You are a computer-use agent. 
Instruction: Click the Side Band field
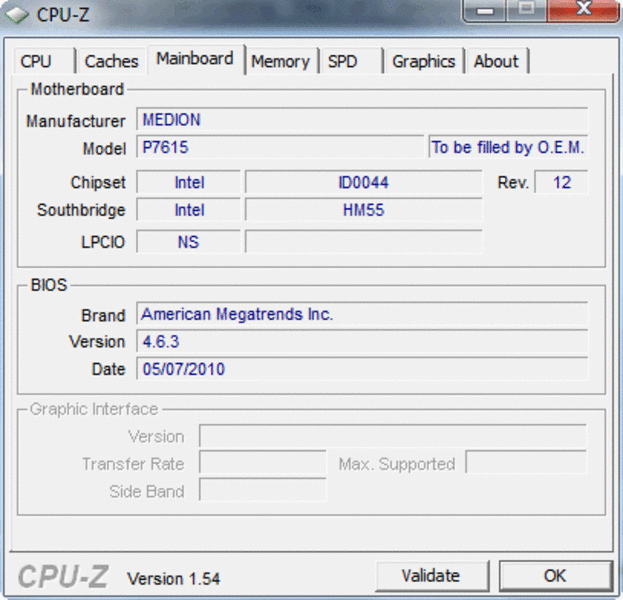263,490
